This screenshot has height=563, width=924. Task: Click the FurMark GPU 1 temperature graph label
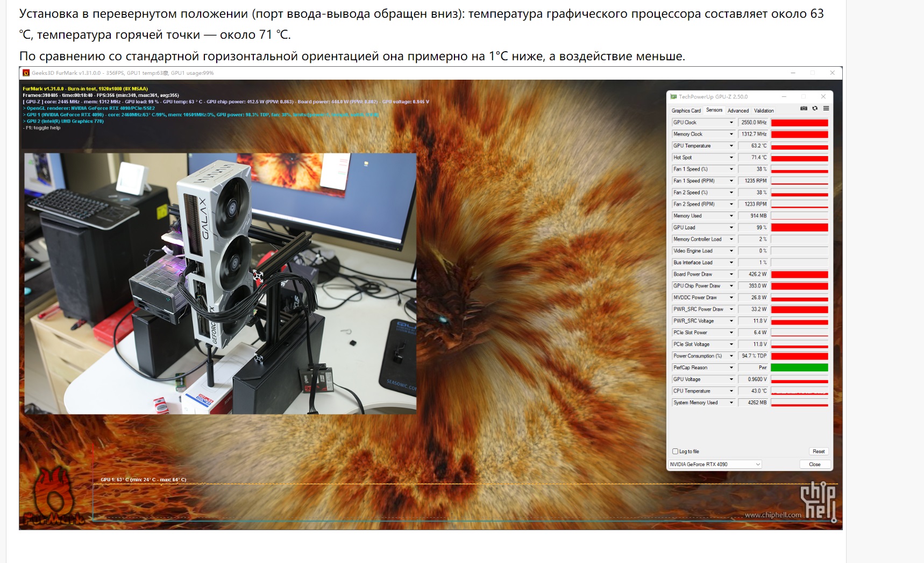click(x=144, y=480)
